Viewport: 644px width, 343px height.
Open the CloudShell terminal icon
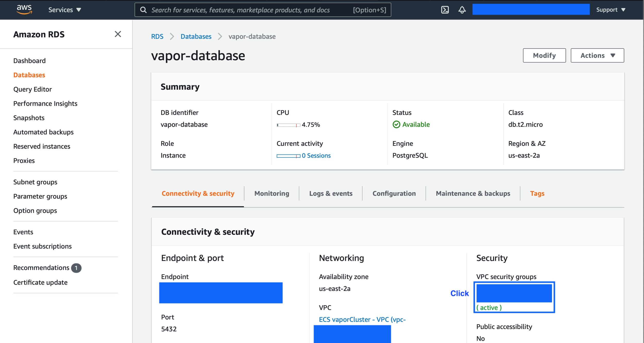tap(445, 10)
